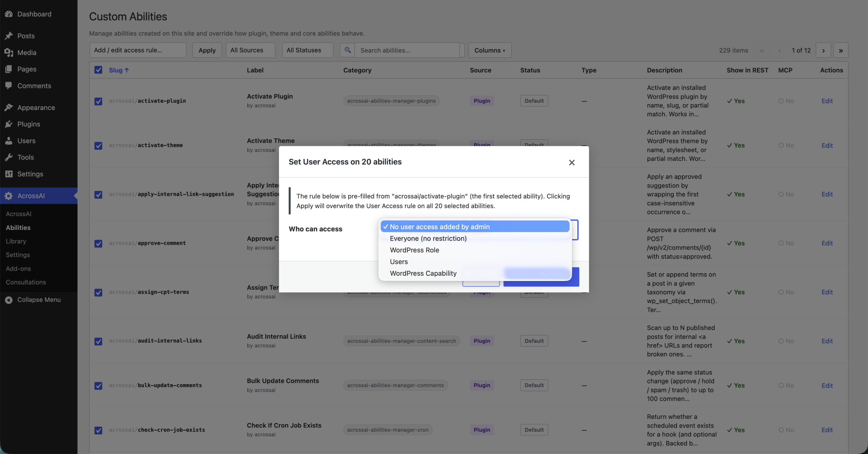Open the Add / edit access rule dropdown
This screenshot has height=454, width=868.
pyautogui.click(x=138, y=50)
